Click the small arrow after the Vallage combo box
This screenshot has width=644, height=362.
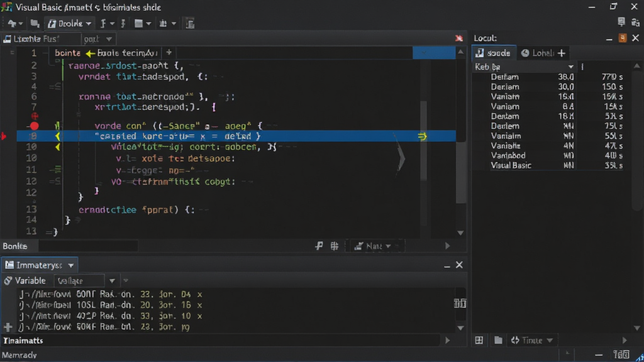coord(126,281)
